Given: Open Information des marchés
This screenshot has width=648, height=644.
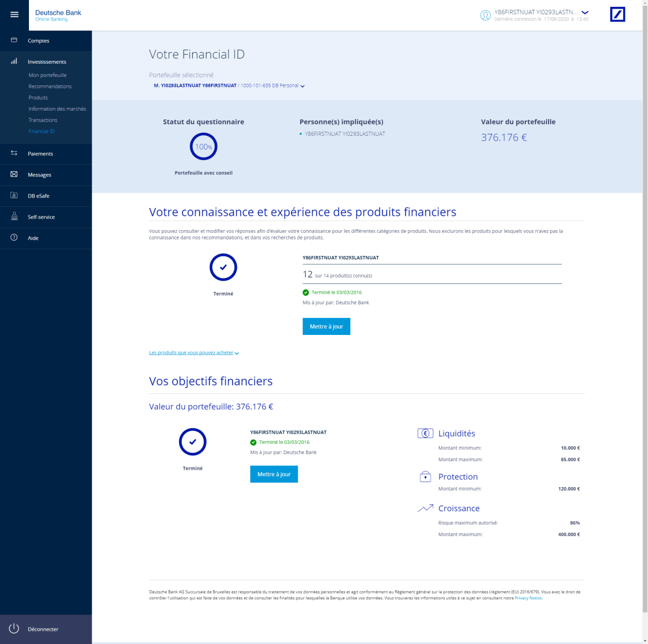Looking at the screenshot, I should [57, 109].
